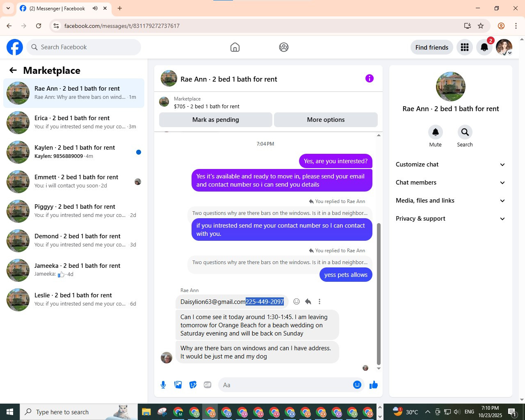The height and width of the screenshot is (420, 525).
Task: Open the $705 Marketplace listing link
Action: (x=207, y=106)
